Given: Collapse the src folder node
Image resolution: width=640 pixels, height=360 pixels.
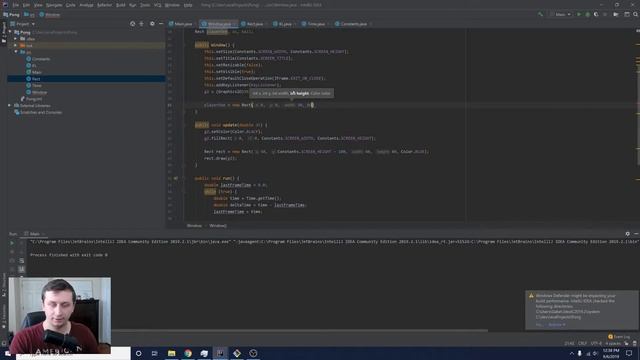Looking at the screenshot, I should [16, 52].
